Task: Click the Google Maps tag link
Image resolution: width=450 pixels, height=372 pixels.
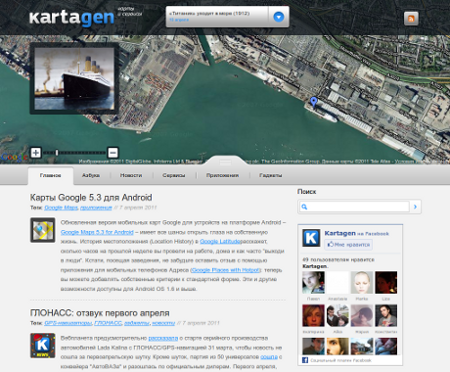Action: (61, 208)
